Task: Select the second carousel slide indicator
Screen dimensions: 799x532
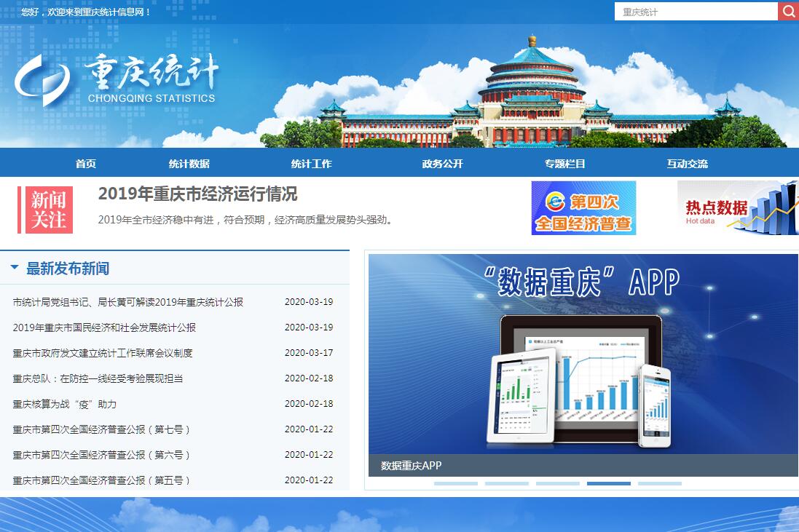Action: (x=507, y=483)
